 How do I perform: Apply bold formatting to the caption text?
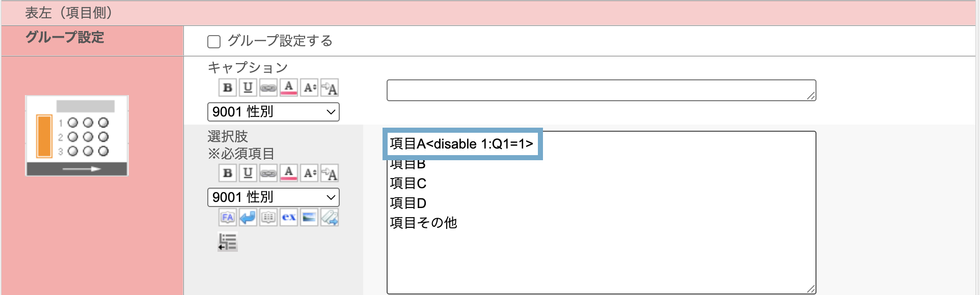[228, 87]
